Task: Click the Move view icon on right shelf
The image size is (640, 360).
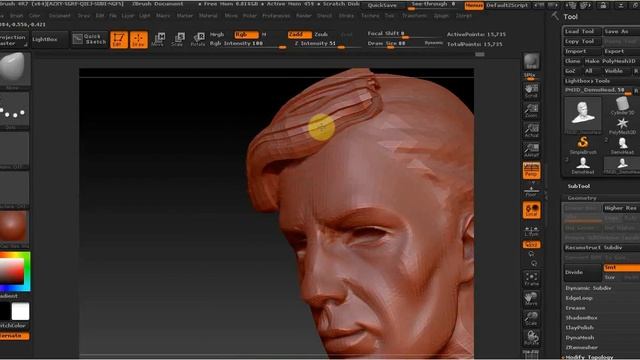Action: (x=531, y=298)
